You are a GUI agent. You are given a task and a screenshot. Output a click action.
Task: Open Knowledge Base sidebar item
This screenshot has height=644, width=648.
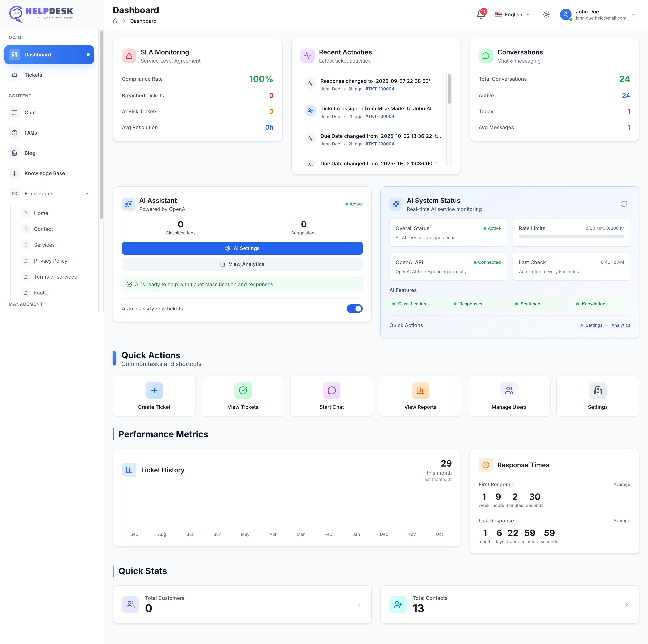click(x=45, y=173)
